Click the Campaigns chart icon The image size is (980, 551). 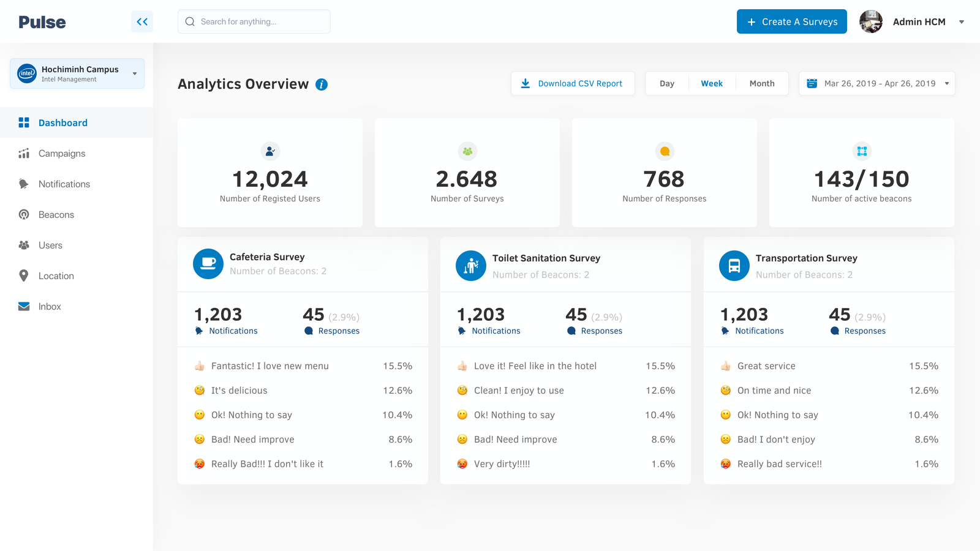[x=24, y=153]
